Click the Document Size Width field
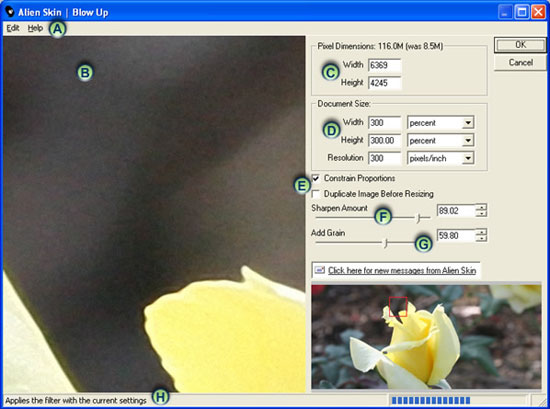This screenshot has width=550, height=409. [x=384, y=123]
